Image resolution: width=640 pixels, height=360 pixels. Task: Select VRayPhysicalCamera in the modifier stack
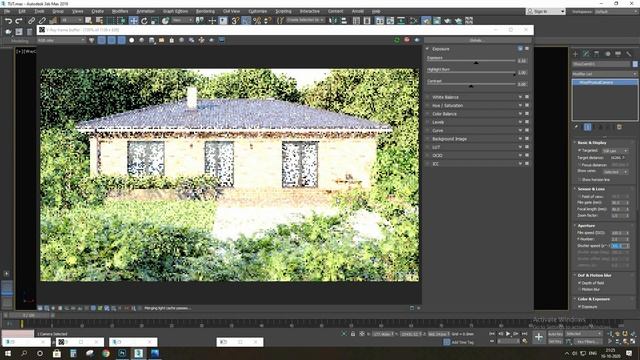pyautogui.click(x=605, y=82)
